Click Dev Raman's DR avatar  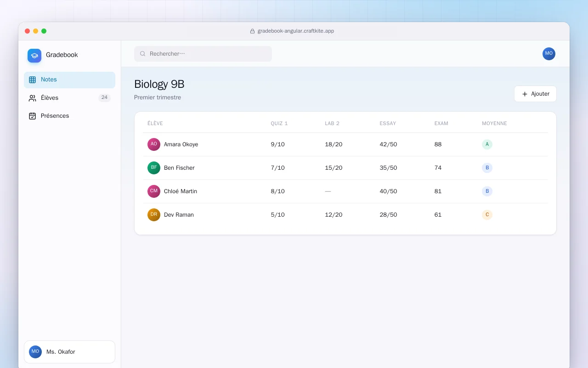[154, 215]
